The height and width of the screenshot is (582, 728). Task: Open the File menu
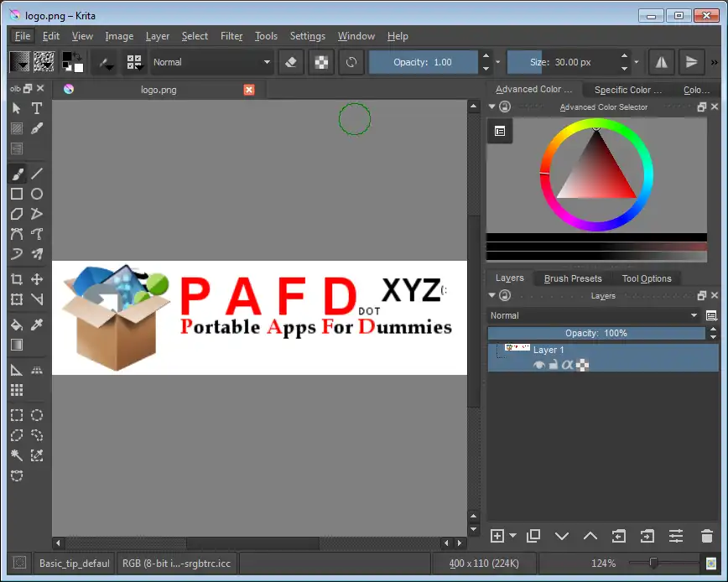click(x=23, y=36)
